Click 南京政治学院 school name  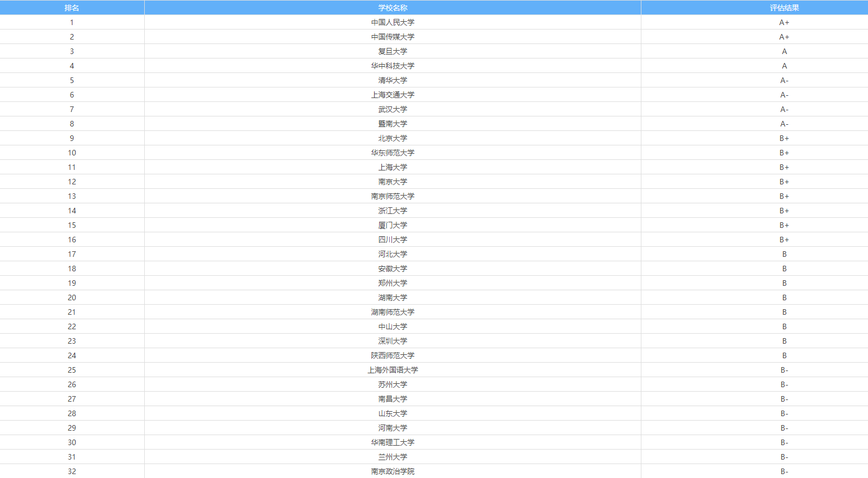point(393,471)
